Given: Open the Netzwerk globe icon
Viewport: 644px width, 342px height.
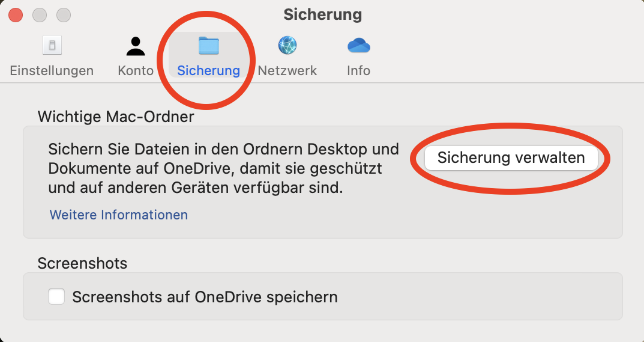Looking at the screenshot, I should point(287,46).
